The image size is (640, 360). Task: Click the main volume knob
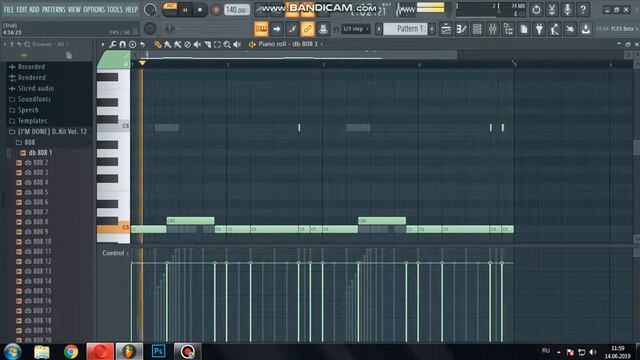[x=150, y=9]
